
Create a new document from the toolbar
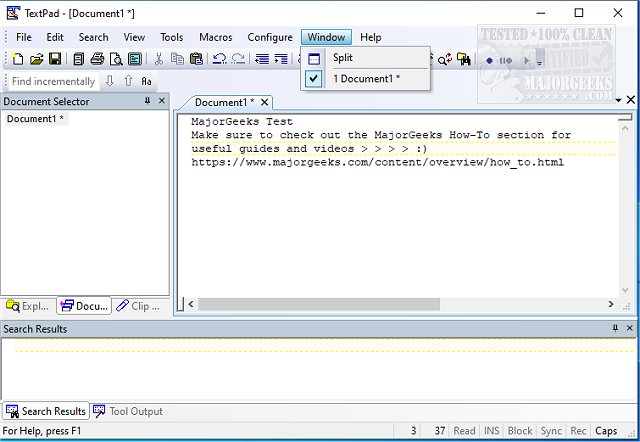tap(18, 60)
